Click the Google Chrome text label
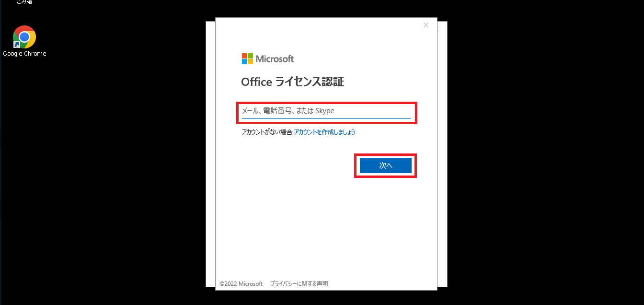Viewport: 644px width, 305px height. 24,54
